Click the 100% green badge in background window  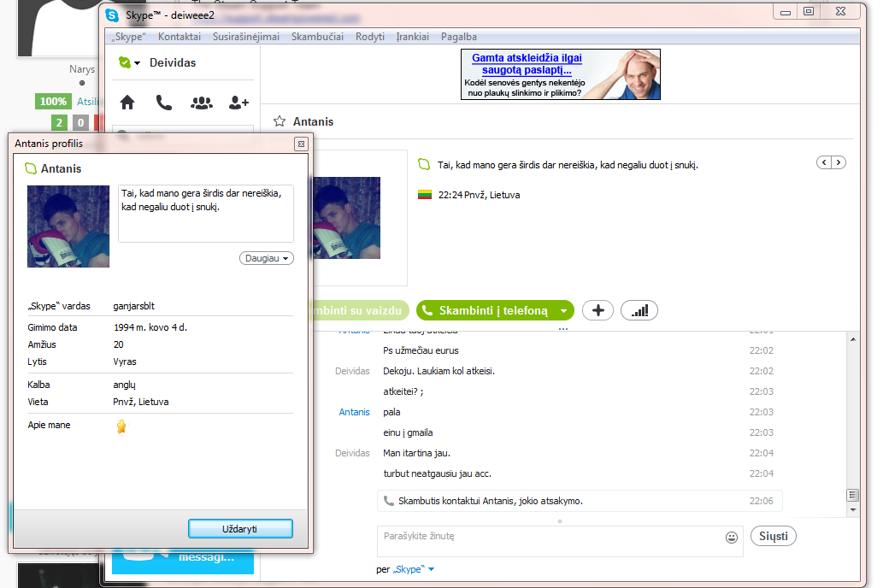(53, 102)
